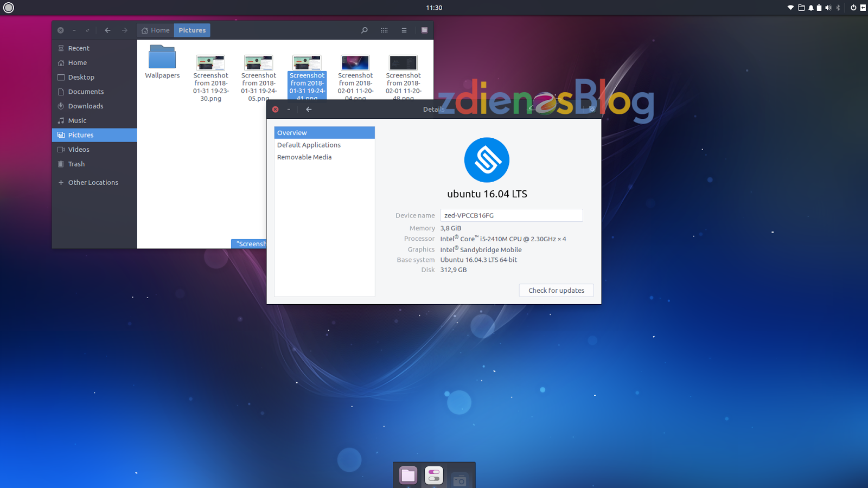The height and width of the screenshot is (488, 868).
Task: Open the Files hamburger menu
Action: pyautogui.click(x=404, y=30)
